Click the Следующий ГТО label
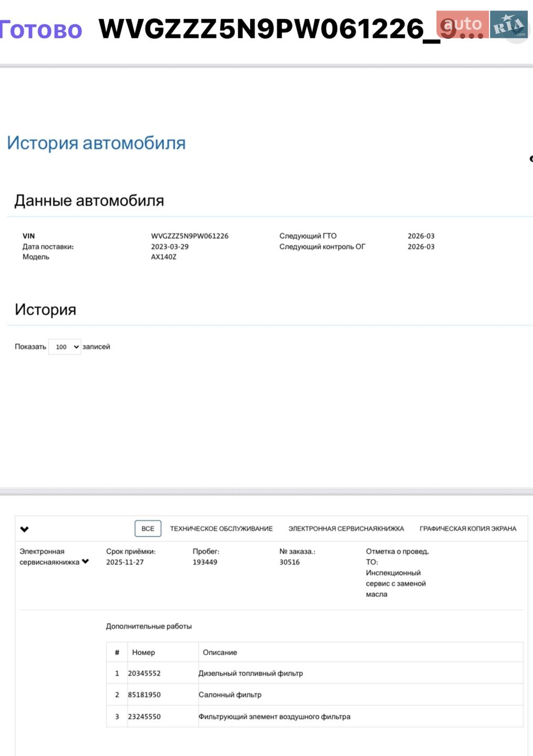 point(308,236)
